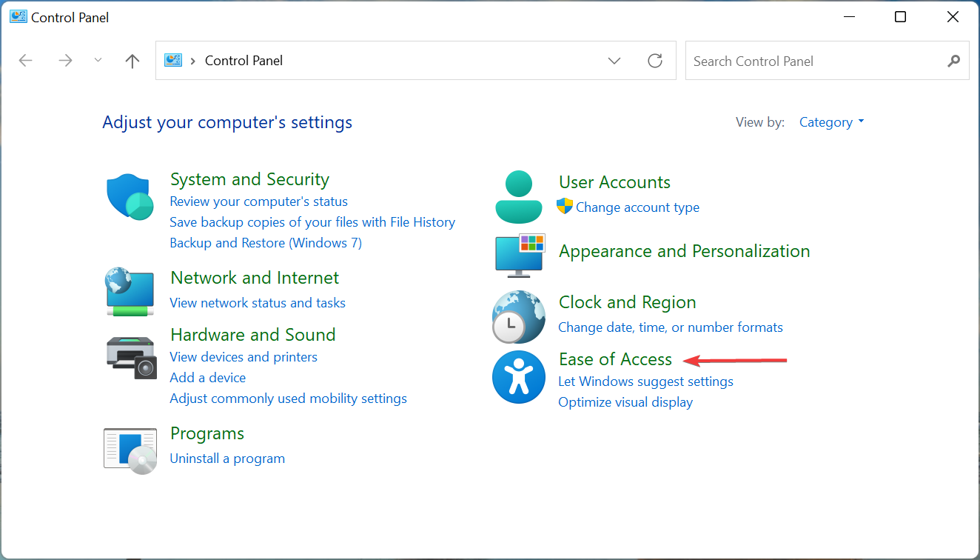
Task: Open the address bar history dropdown
Action: tap(614, 60)
